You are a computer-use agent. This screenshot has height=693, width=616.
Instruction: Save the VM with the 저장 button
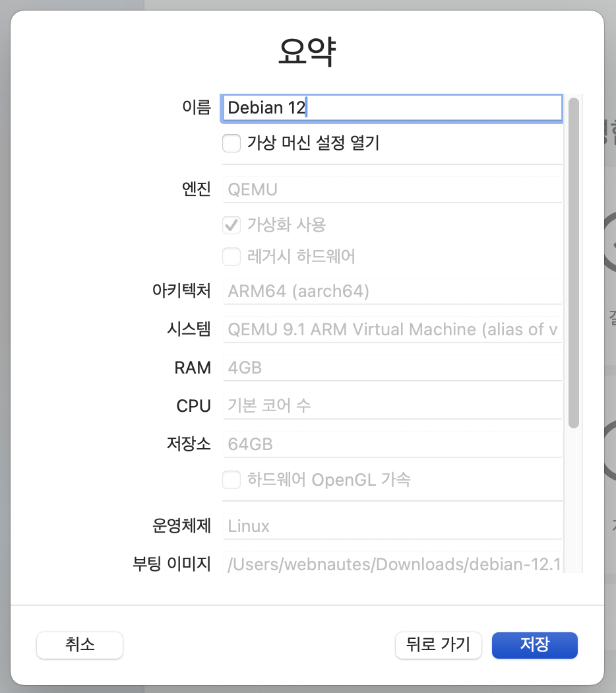click(535, 645)
